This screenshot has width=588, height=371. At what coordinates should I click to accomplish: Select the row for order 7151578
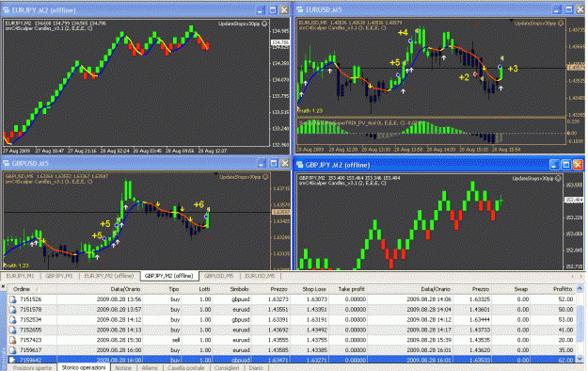tap(292, 310)
